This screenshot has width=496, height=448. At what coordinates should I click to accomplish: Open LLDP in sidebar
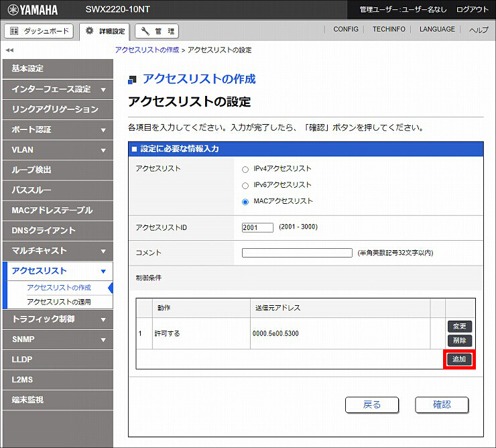pyautogui.click(x=58, y=359)
